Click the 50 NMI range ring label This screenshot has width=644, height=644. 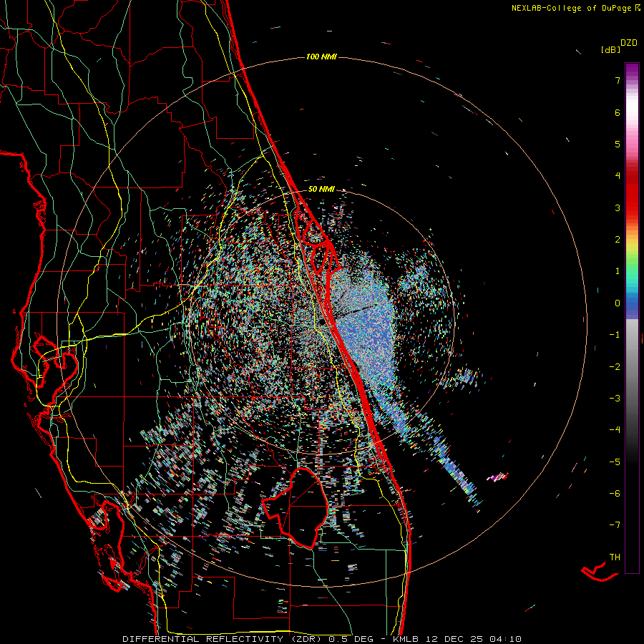[321, 190]
